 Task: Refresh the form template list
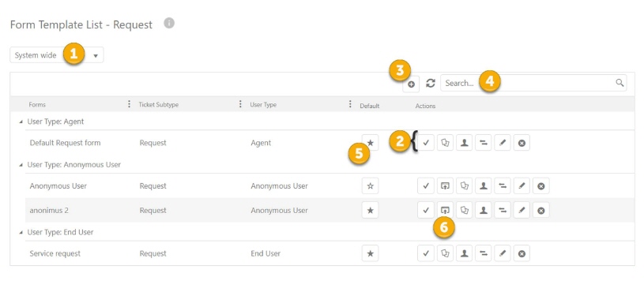point(430,83)
